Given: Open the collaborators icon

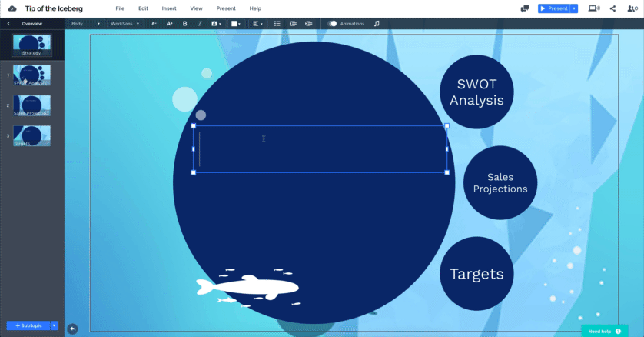Looking at the screenshot, I should (x=632, y=8).
